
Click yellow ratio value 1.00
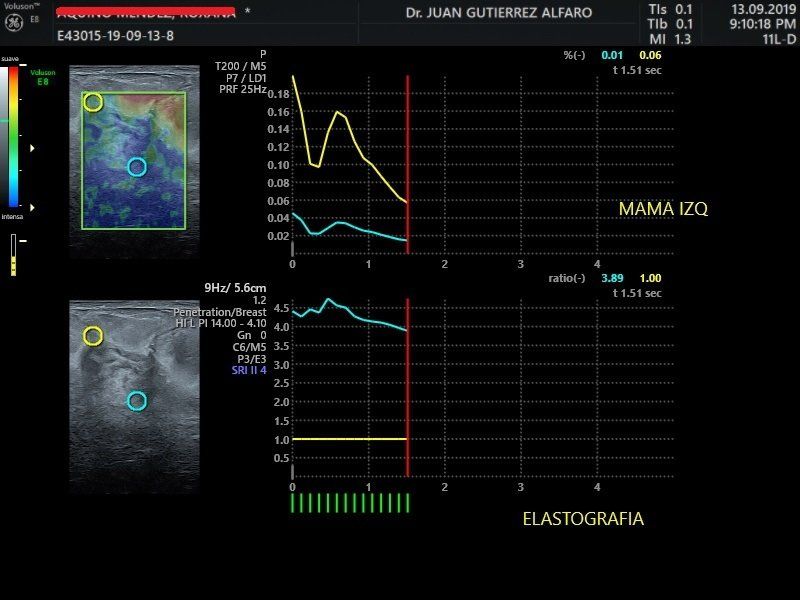[x=651, y=278]
